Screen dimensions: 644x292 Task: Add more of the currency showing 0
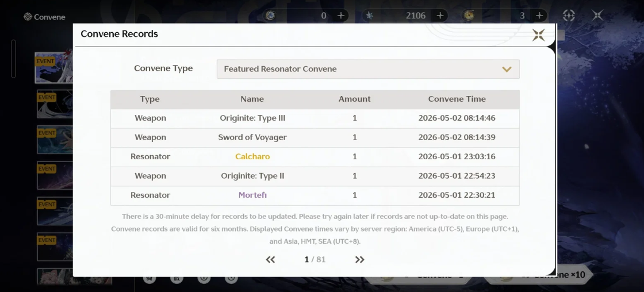(x=341, y=16)
